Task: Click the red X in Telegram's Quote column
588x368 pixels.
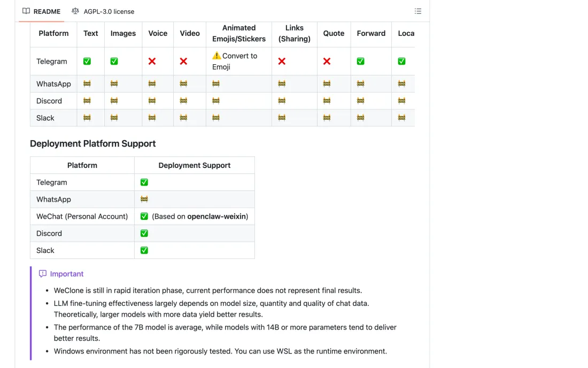Action: click(x=327, y=61)
